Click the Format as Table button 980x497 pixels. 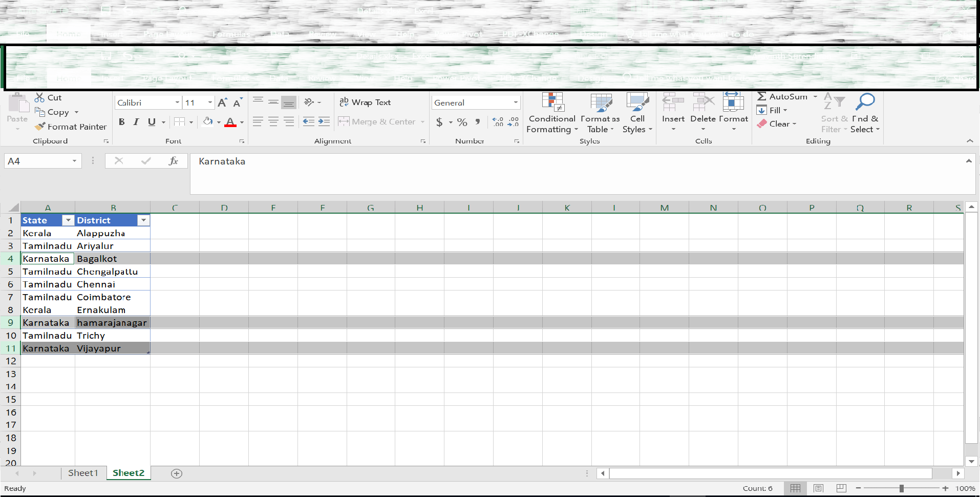pyautogui.click(x=600, y=113)
